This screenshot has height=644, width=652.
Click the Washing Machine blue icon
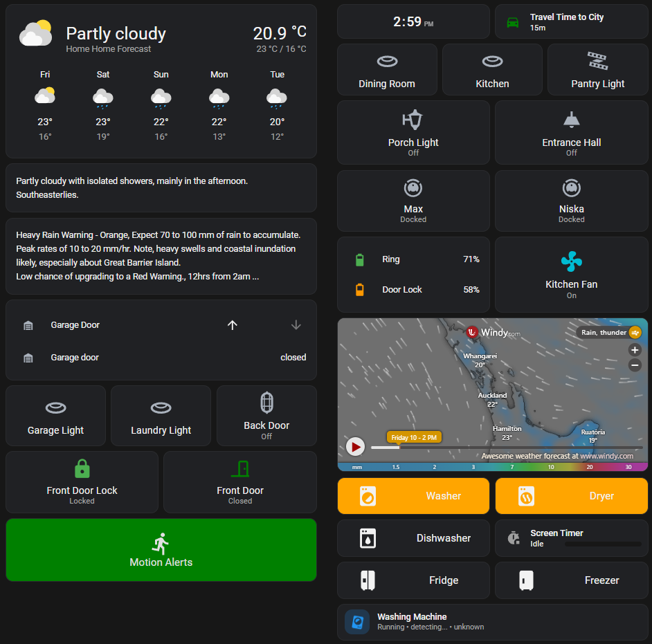(x=357, y=622)
